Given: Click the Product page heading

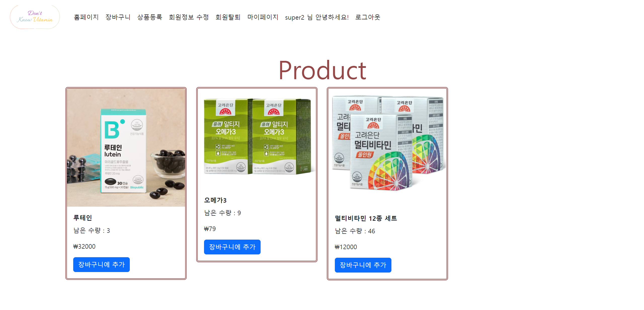Looking at the screenshot, I should (322, 70).
